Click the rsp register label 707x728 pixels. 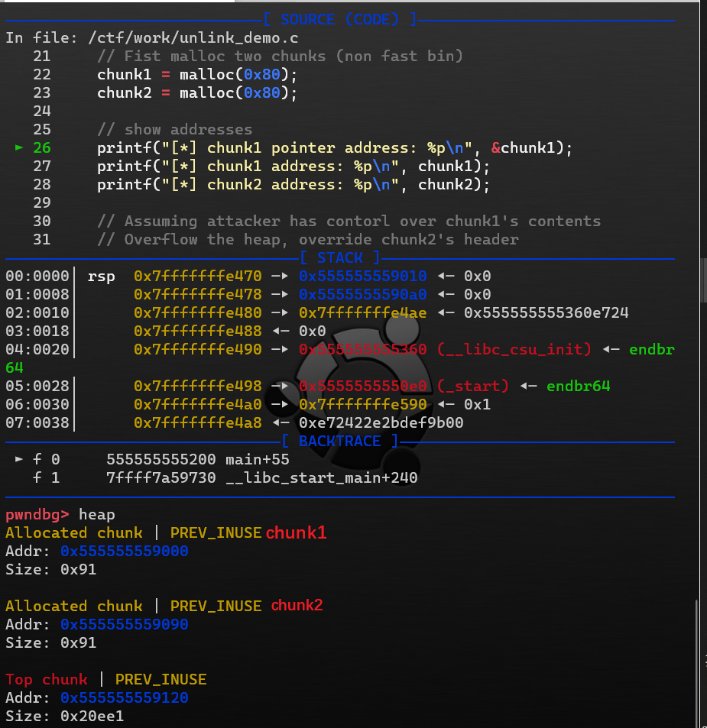[x=101, y=277]
